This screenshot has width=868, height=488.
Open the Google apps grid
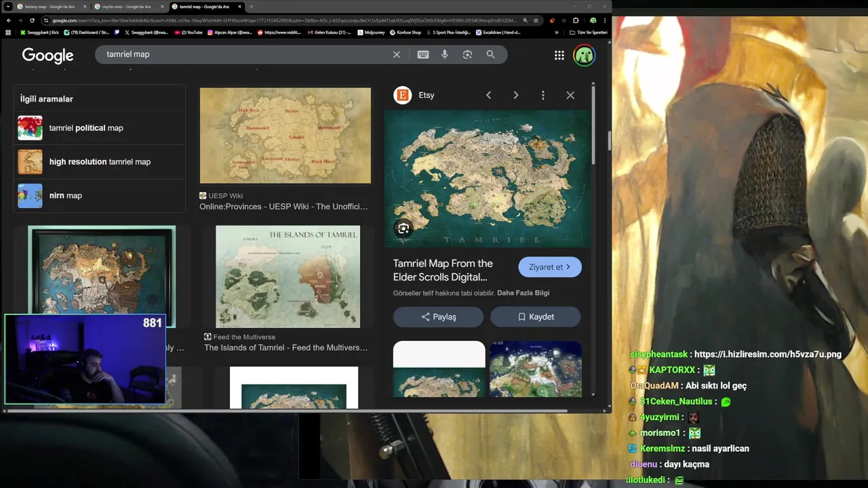(559, 56)
